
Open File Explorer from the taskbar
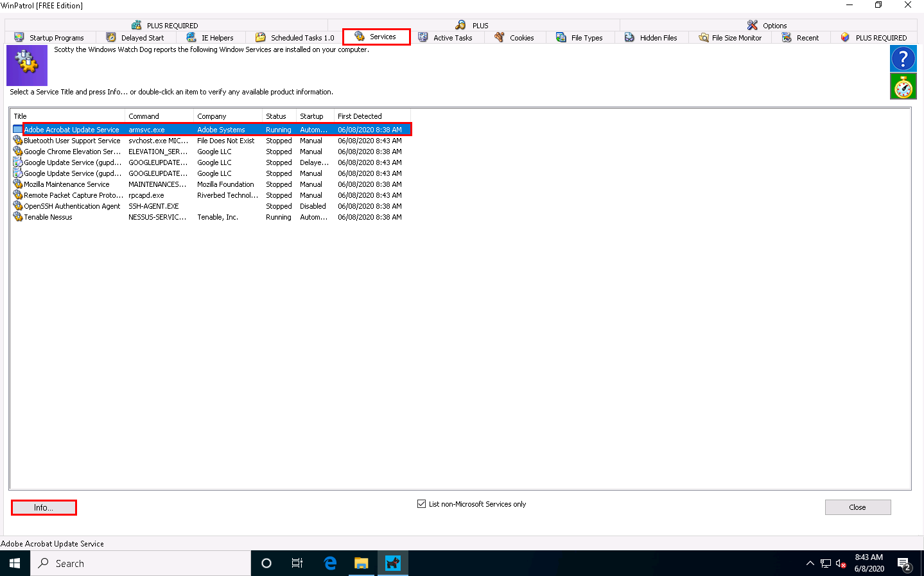(x=362, y=563)
